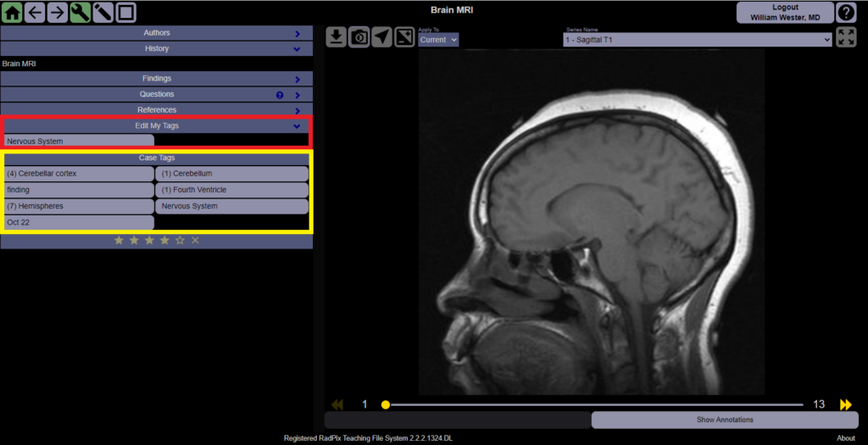This screenshot has height=445, width=868.
Task: Select the Cerebellar cortex case tag
Action: (79, 174)
